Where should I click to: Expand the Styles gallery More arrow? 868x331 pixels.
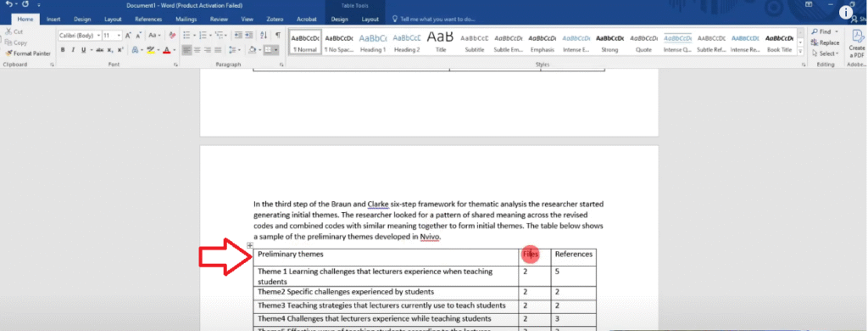click(x=800, y=52)
